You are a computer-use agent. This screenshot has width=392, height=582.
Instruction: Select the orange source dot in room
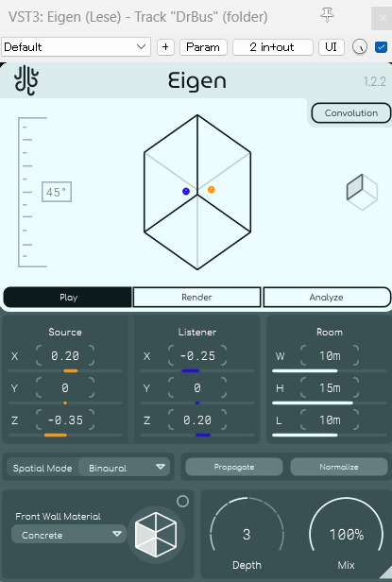click(x=212, y=190)
